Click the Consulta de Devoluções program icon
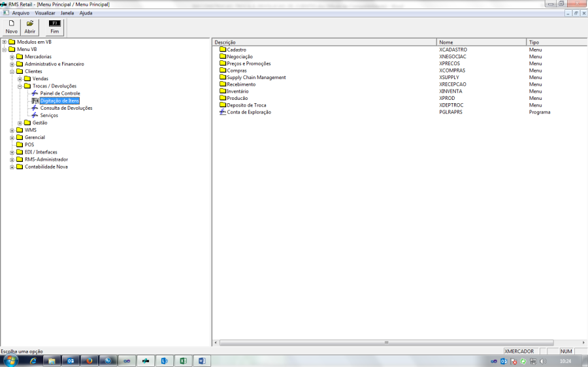Screen dimensions: 588x367 tap(35, 108)
